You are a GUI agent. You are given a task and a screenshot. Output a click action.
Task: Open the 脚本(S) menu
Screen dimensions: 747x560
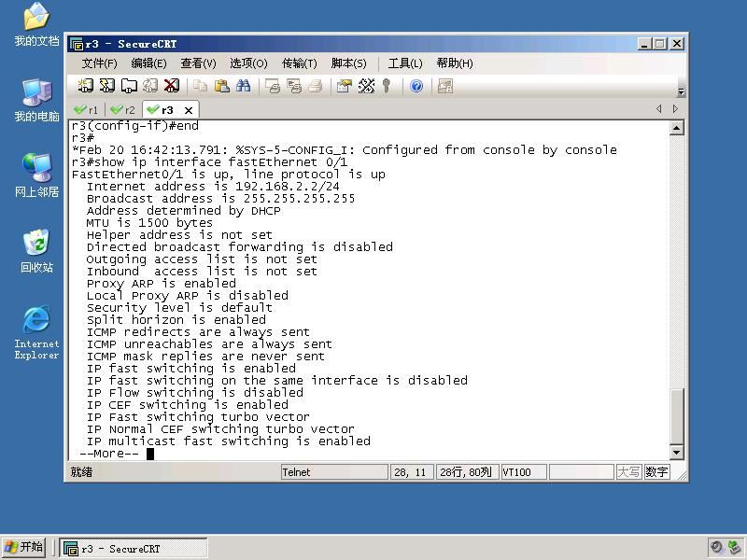[348, 63]
